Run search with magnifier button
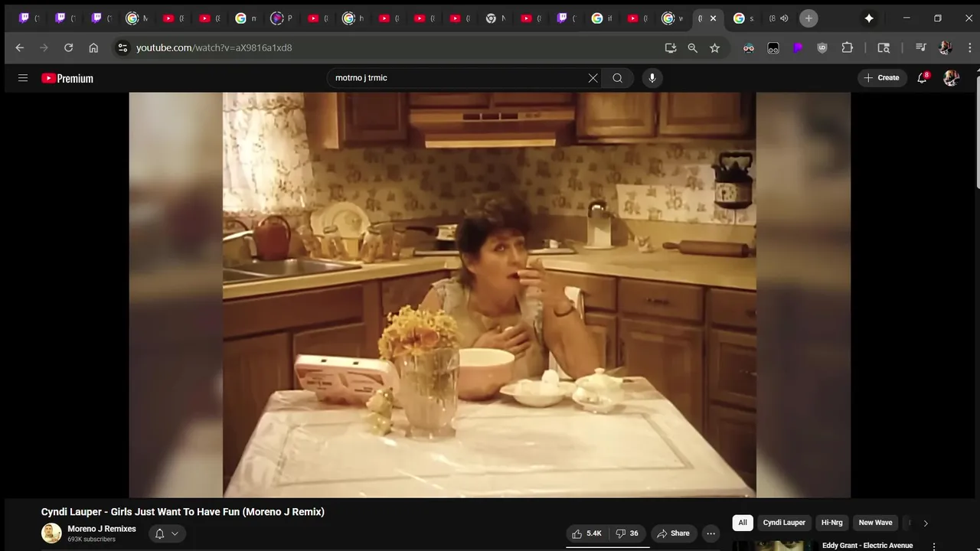The image size is (980, 551). click(x=617, y=78)
